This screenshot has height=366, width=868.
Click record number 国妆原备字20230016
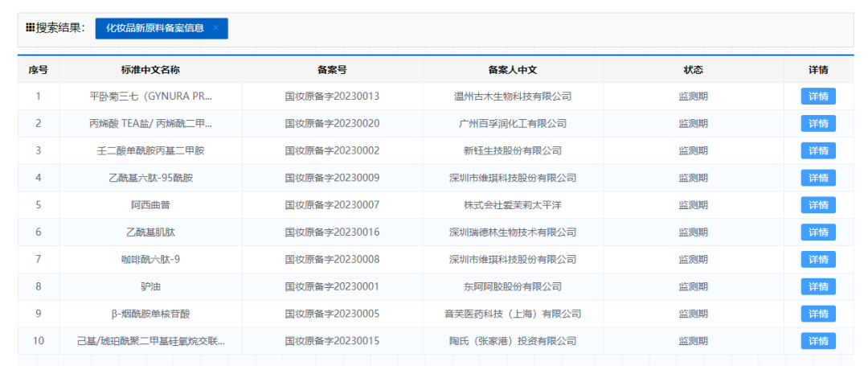[x=332, y=232]
